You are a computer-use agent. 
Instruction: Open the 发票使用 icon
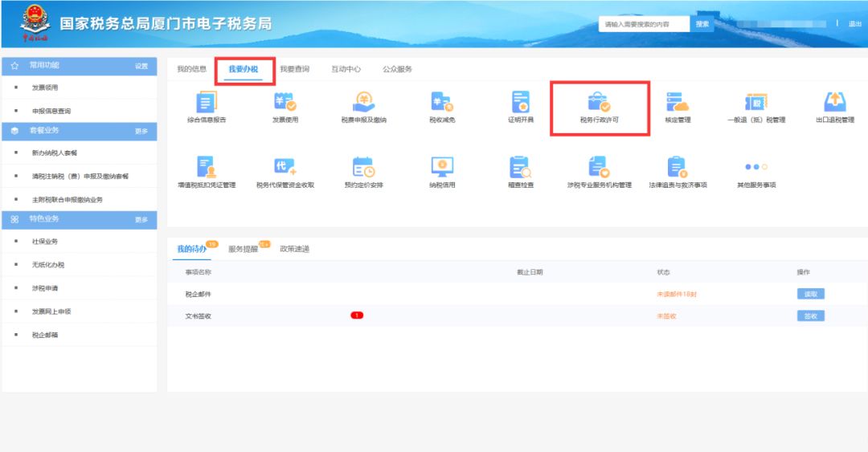click(x=285, y=102)
